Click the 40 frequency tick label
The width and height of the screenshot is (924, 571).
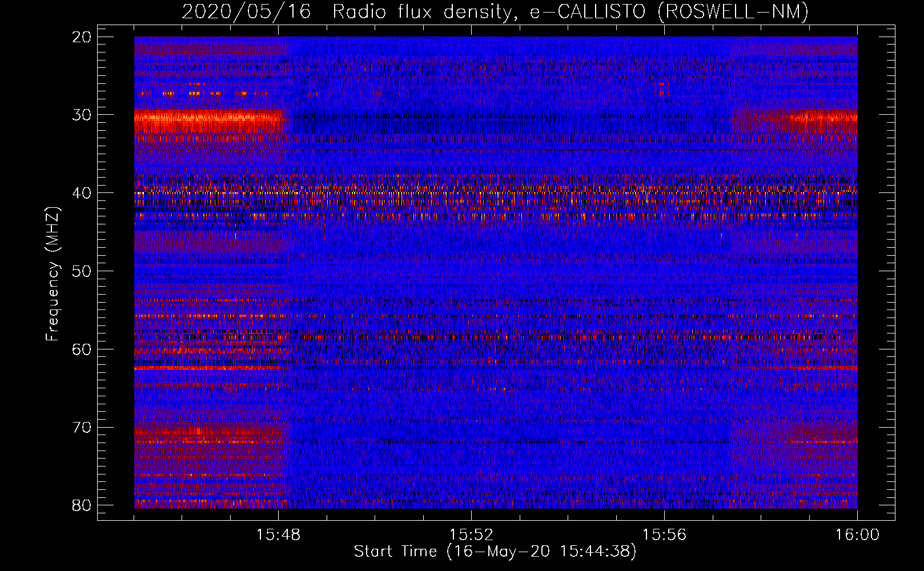[82, 193]
